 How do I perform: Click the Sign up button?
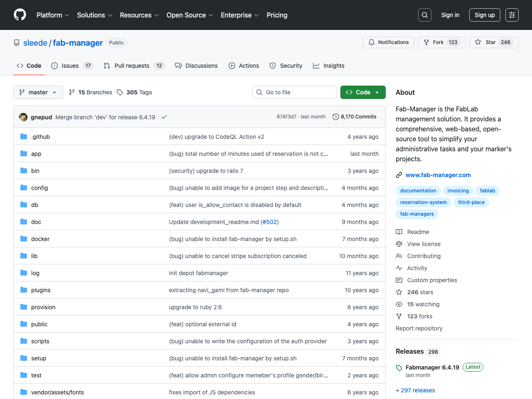pos(485,15)
